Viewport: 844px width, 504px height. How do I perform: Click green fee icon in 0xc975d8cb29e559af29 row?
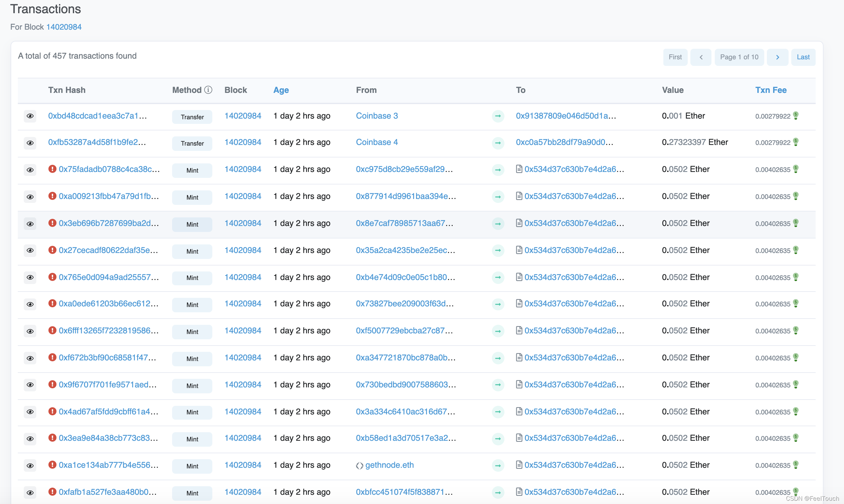[796, 169]
